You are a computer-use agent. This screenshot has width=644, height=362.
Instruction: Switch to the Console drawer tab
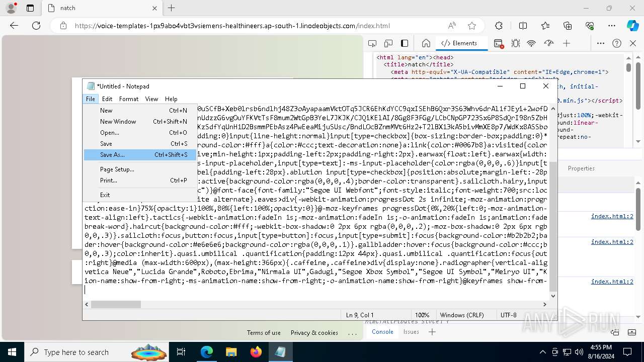click(x=382, y=332)
